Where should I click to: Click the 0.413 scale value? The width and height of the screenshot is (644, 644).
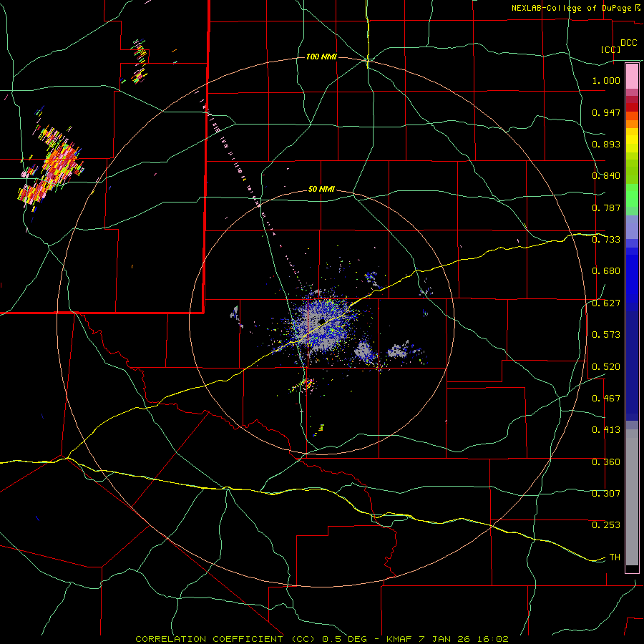coord(606,430)
